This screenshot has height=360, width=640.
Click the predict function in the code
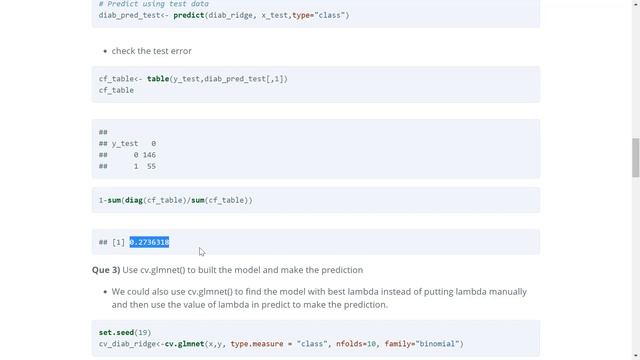click(189, 15)
